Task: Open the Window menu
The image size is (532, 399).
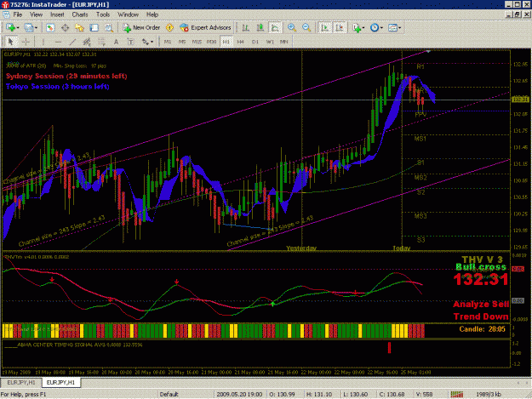Action: (x=128, y=14)
